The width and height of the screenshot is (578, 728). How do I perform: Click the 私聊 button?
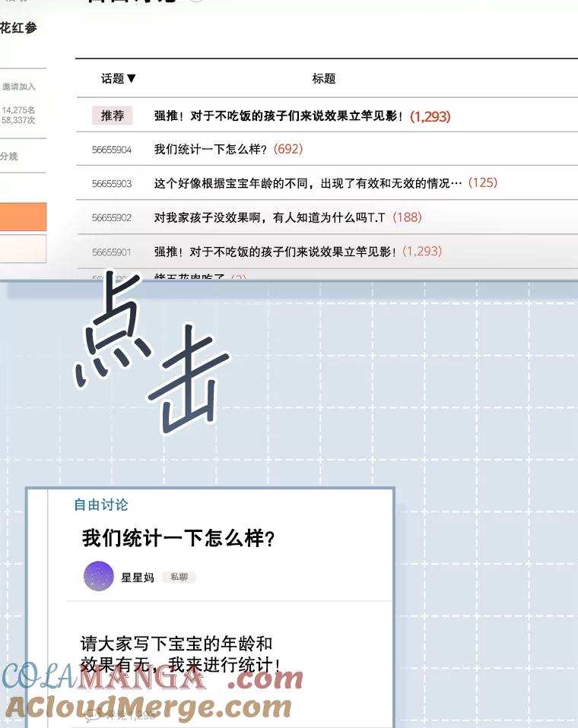(179, 577)
